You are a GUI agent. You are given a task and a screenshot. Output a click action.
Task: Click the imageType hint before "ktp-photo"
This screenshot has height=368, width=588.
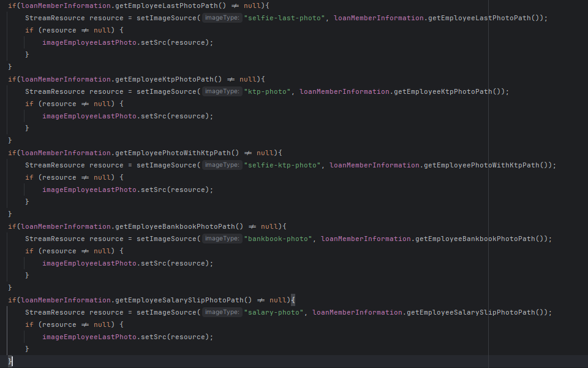pyautogui.click(x=222, y=91)
